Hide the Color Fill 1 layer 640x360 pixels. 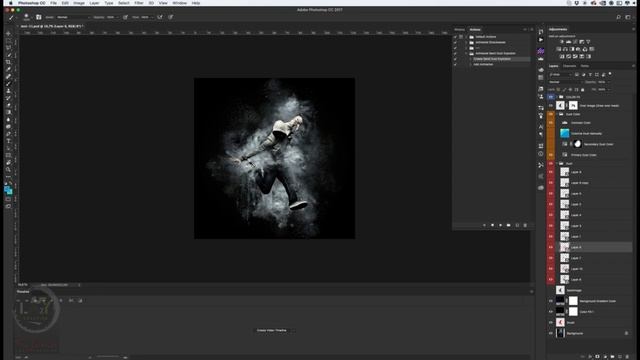pos(551,312)
